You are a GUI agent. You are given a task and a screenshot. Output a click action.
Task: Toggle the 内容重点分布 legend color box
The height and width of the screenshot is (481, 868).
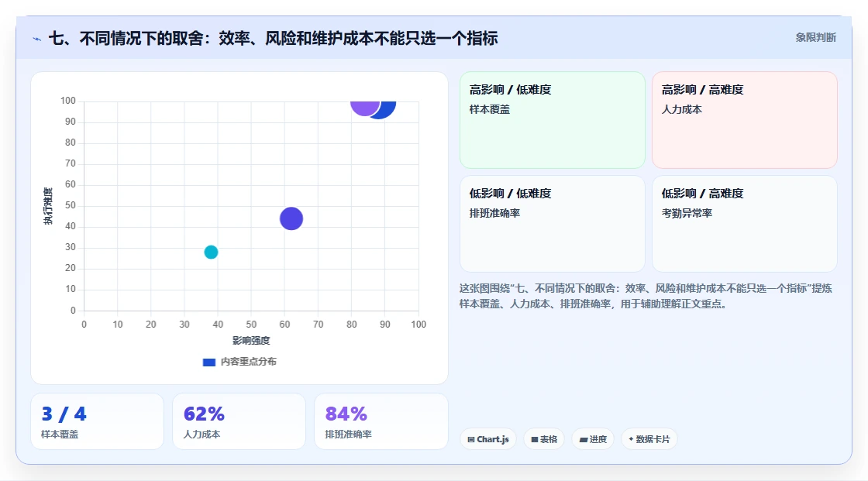[x=209, y=362]
